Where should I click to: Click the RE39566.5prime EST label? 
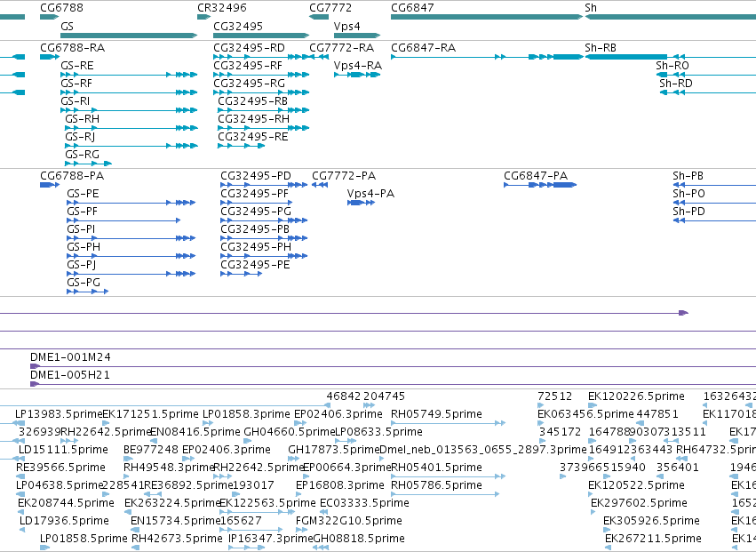point(60,468)
